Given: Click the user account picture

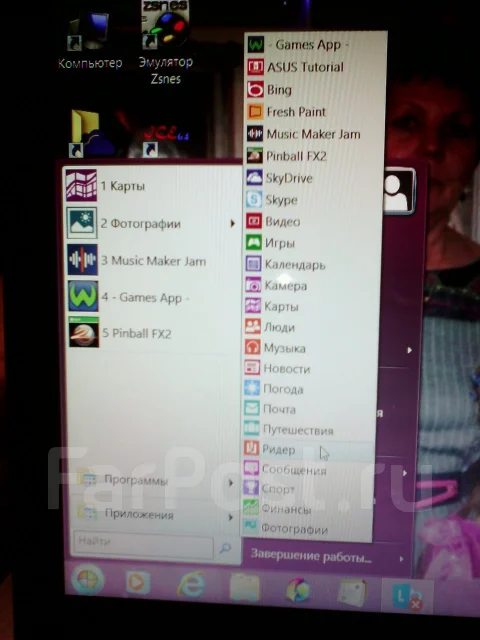Looking at the screenshot, I should click(398, 190).
